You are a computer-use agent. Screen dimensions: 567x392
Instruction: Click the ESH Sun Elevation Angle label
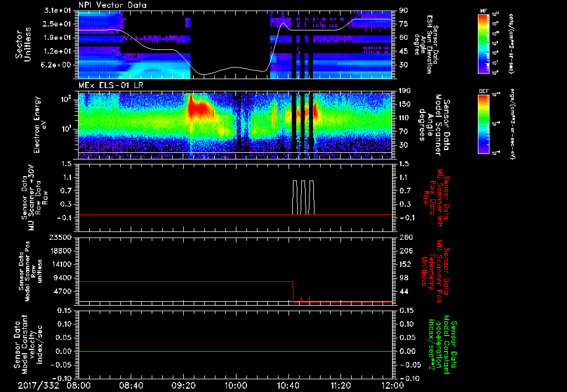point(426,44)
